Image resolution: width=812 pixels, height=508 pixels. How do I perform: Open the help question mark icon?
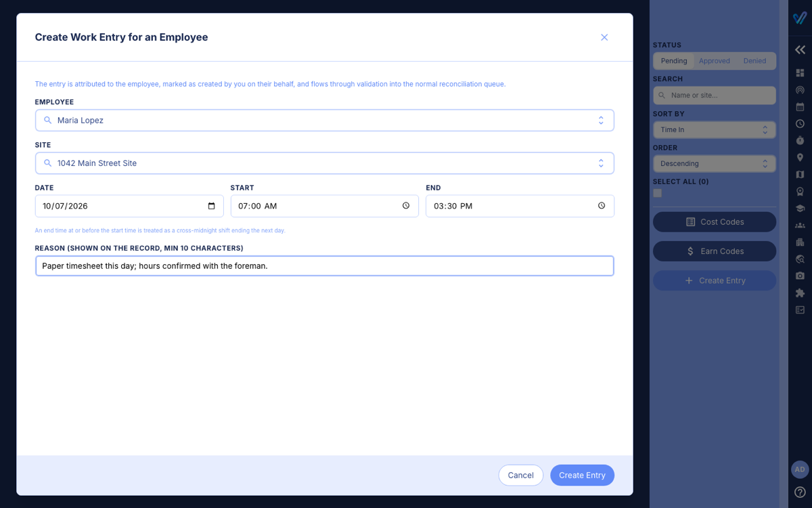pyautogui.click(x=800, y=492)
